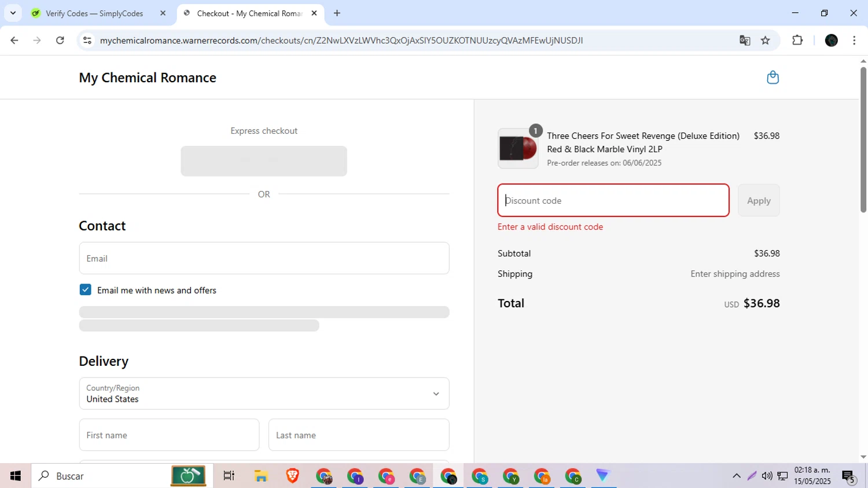Focus the Email contact field
The width and height of the screenshot is (868, 488).
click(x=264, y=258)
